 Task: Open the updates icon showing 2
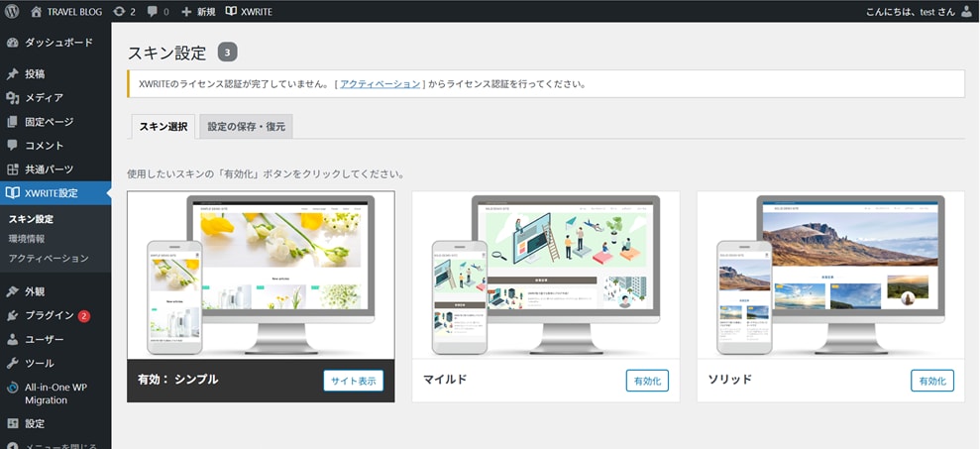point(119,11)
